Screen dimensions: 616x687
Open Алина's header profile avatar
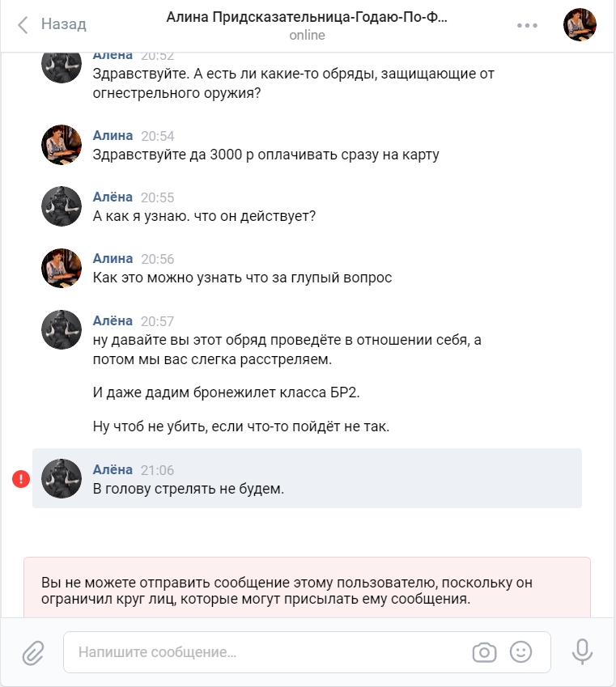point(580,24)
